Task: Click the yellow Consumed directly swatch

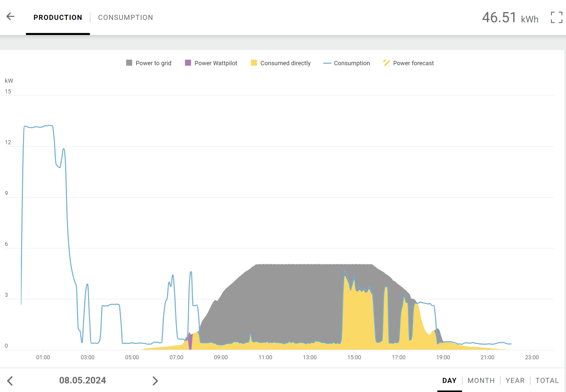Action: [x=254, y=63]
